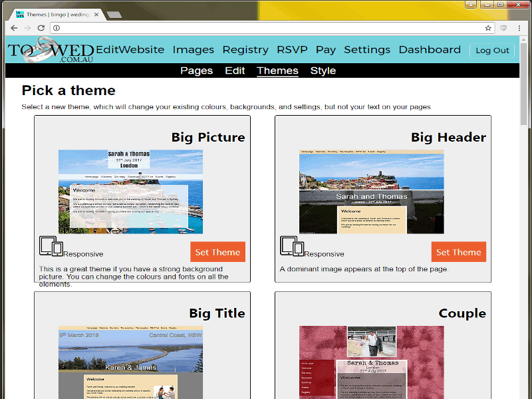Click the Responsive devices icon under Big Header
This screenshot has height=399, width=532.
pyautogui.click(x=292, y=246)
